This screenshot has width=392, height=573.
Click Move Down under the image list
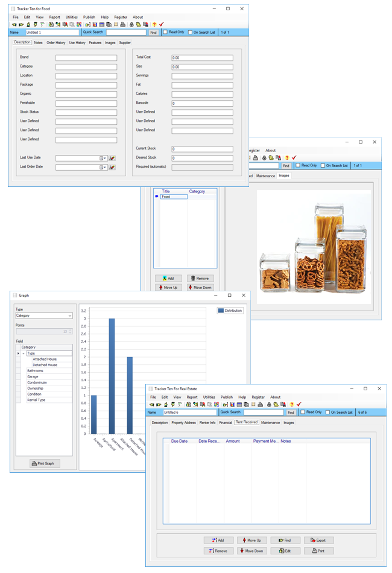tap(200, 288)
